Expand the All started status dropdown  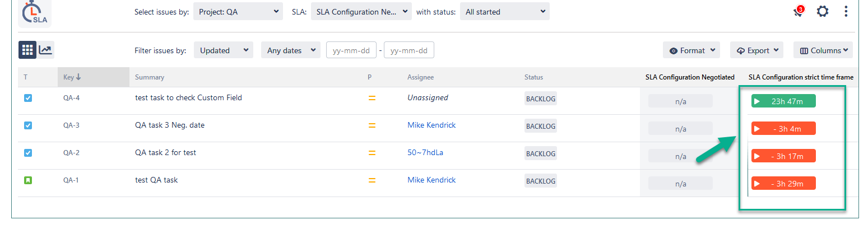(x=504, y=11)
